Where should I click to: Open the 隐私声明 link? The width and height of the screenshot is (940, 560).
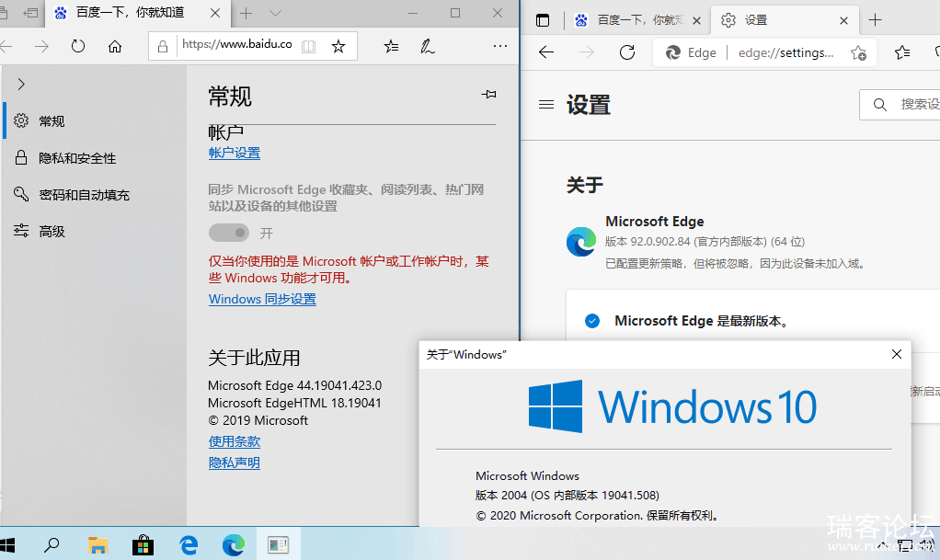[x=235, y=463]
